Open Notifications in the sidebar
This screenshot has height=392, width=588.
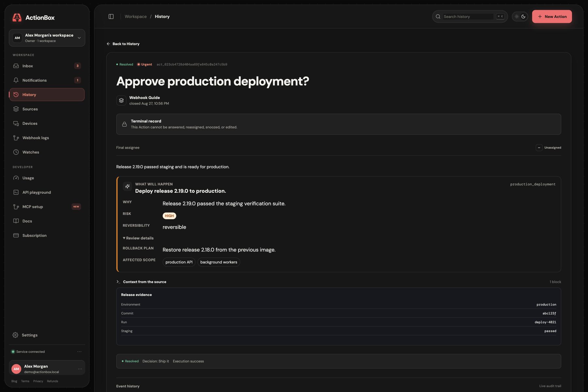47,80
